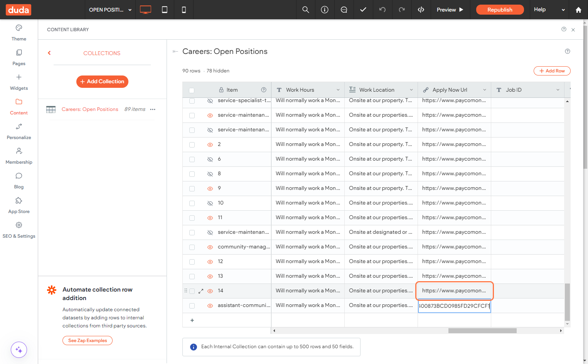Open site info icon in top bar

(x=325, y=10)
